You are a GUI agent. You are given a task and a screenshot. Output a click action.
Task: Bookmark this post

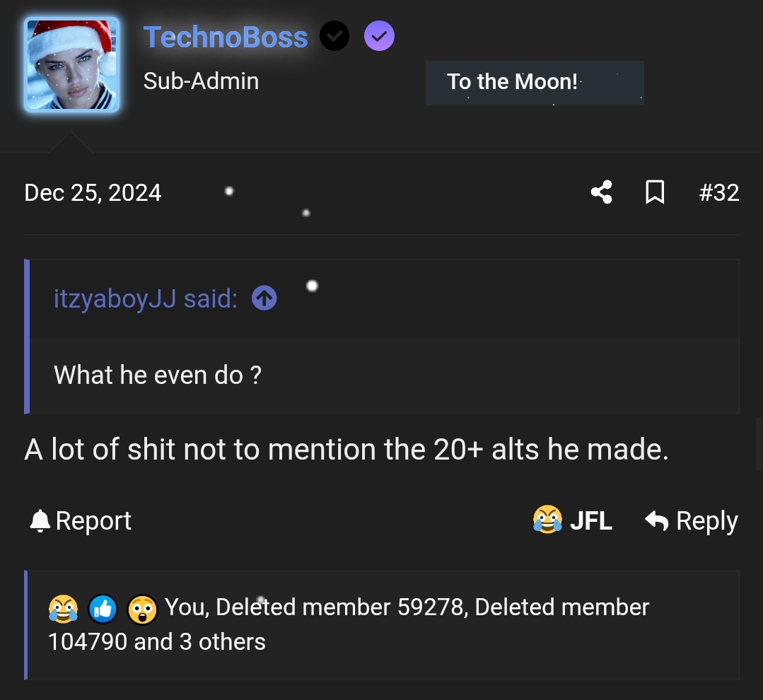pos(655,192)
